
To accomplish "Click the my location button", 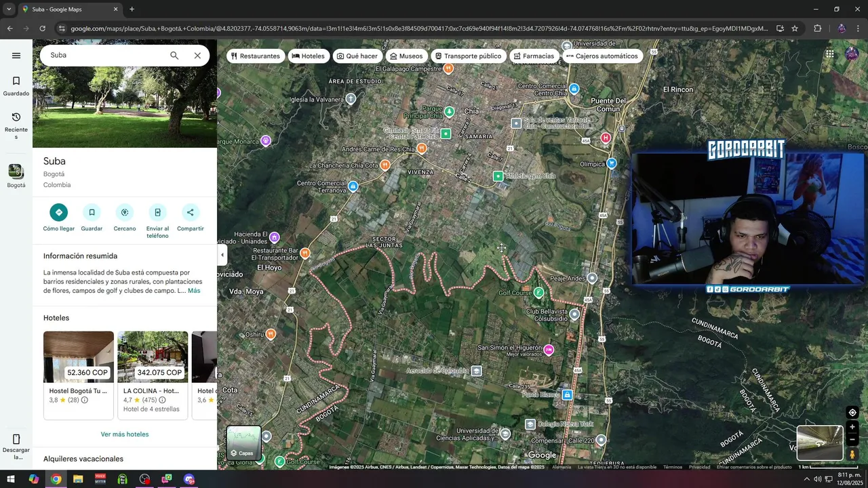I will [x=852, y=412].
